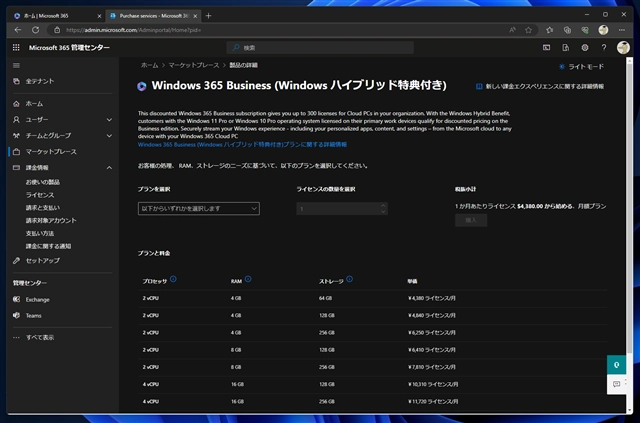Open browser profile avatar
This screenshot has width=640, height=423.
pos(603,30)
